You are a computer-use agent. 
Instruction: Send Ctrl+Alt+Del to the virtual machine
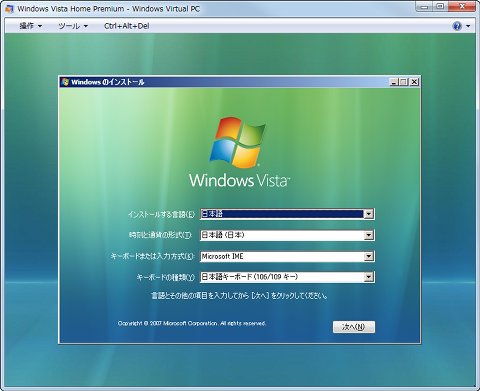(x=127, y=26)
